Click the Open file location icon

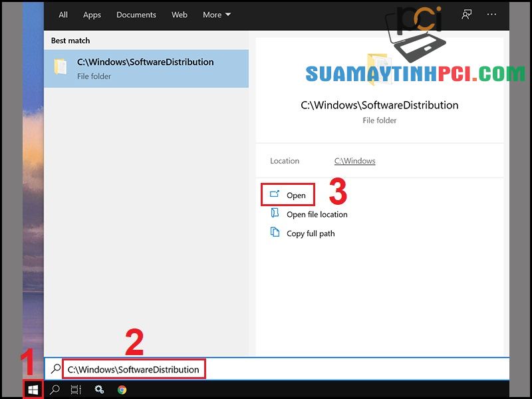pyautogui.click(x=275, y=213)
